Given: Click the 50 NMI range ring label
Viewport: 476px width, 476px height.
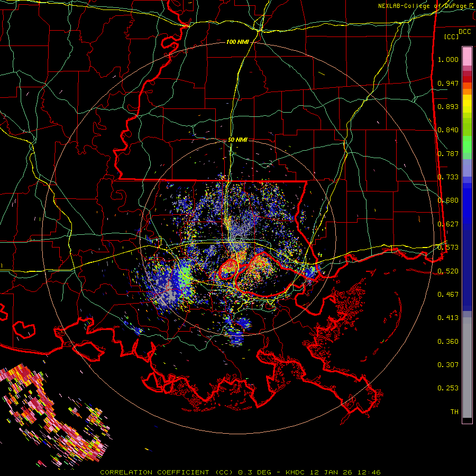Looking at the screenshot, I should 237,140.
